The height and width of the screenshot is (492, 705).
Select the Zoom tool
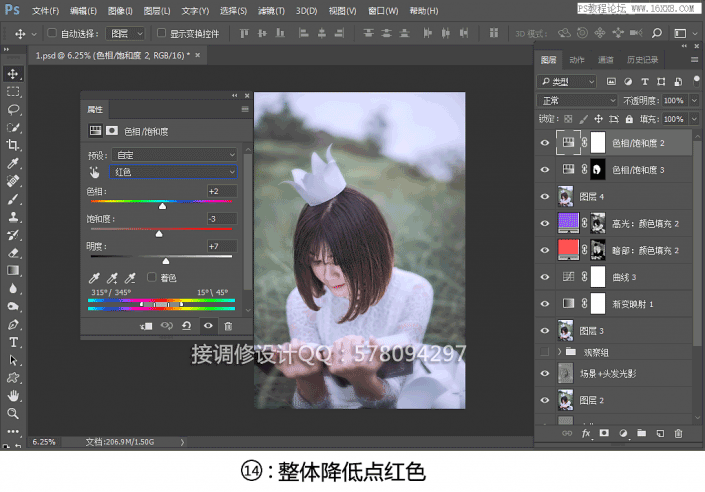pyautogui.click(x=13, y=413)
